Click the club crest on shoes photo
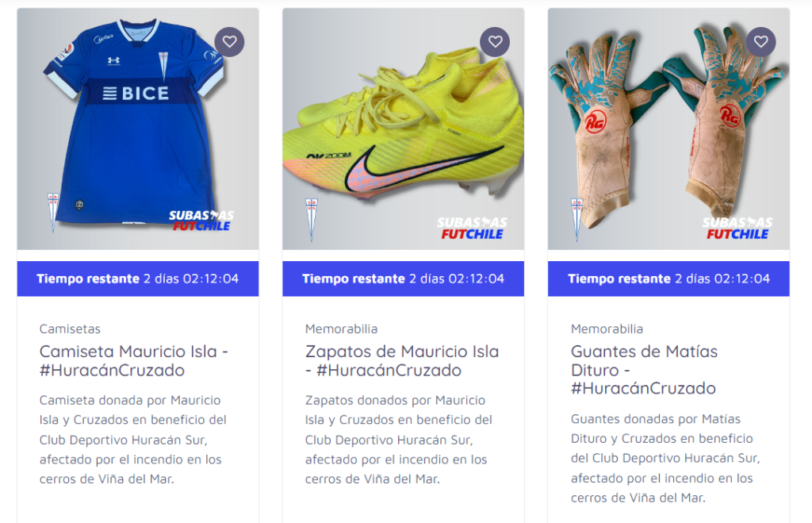Image resolution: width=812 pixels, height=523 pixels. [x=311, y=219]
